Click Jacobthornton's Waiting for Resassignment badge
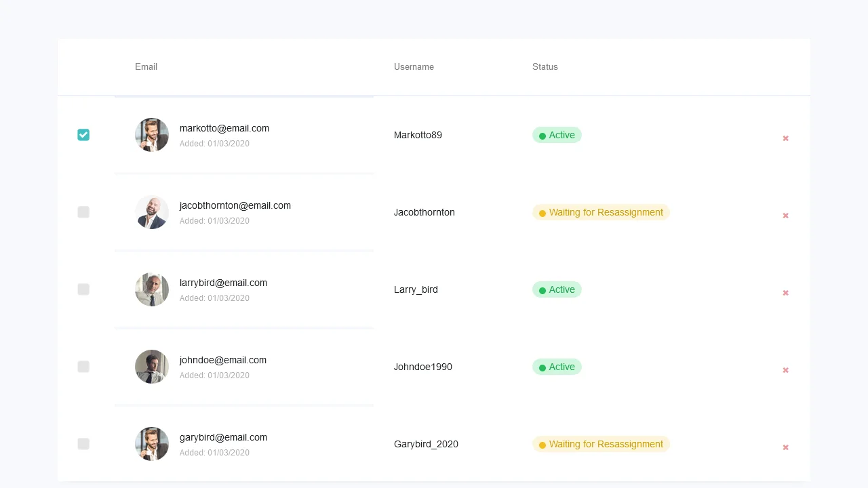 click(601, 212)
